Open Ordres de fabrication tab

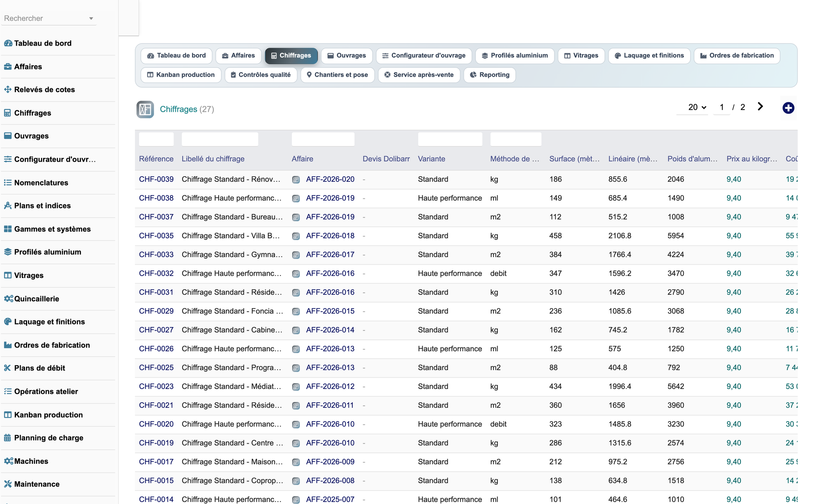pyautogui.click(x=737, y=56)
